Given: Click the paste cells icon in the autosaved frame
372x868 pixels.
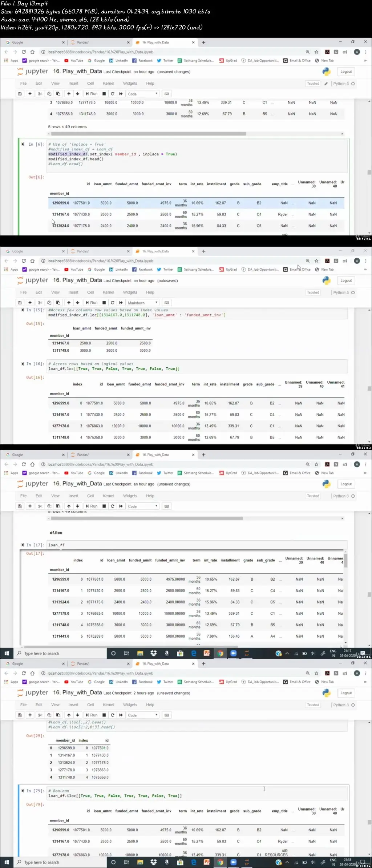Looking at the screenshot, I should click(58, 303).
